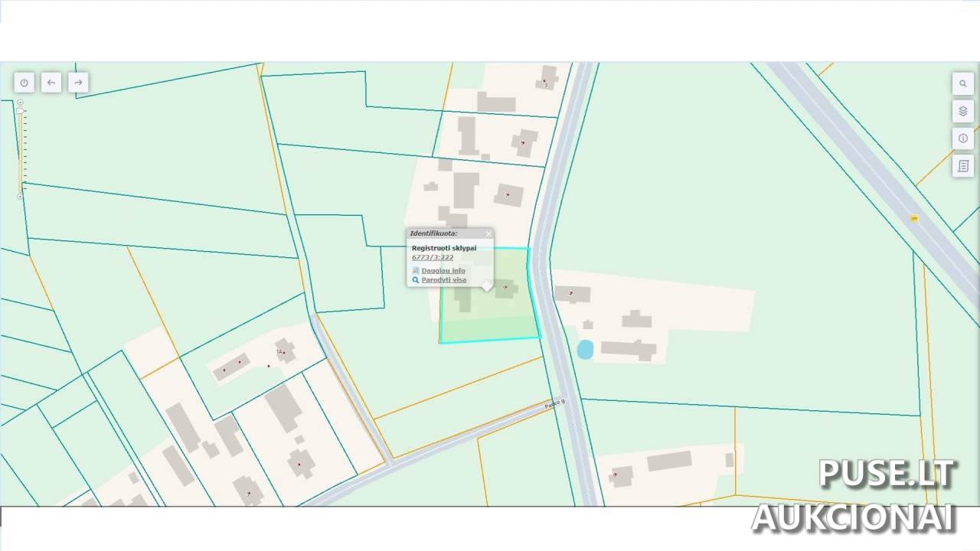Click the zoom in plus button
980x551 pixels.
click(x=20, y=102)
